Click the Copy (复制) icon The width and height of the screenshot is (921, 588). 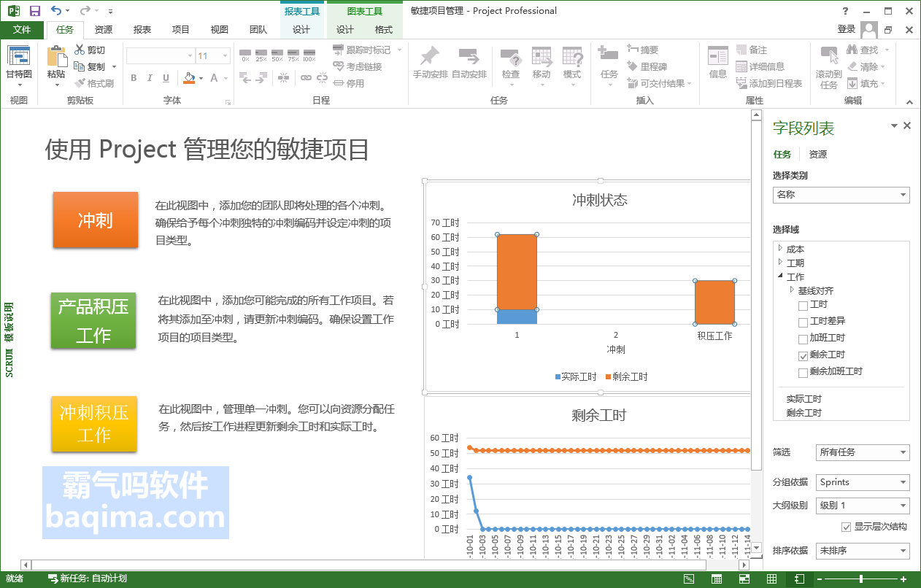coord(80,66)
